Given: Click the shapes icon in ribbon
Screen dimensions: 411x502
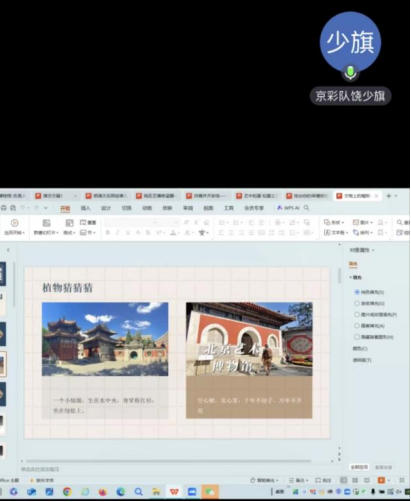Looking at the screenshot, I should point(327,222).
